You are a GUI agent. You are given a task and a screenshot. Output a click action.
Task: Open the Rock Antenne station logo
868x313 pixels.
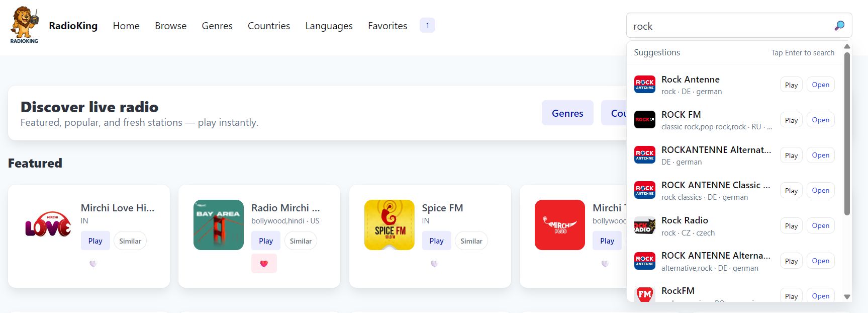click(x=644, y=85)
